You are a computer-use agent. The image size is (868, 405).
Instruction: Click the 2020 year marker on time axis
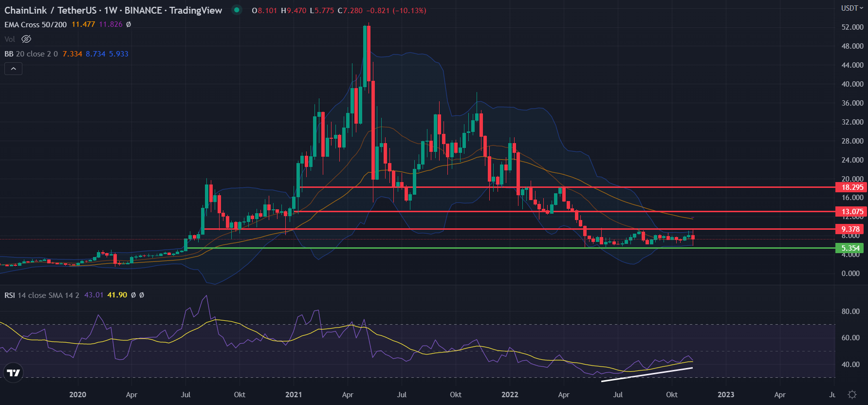coord(77,394)
